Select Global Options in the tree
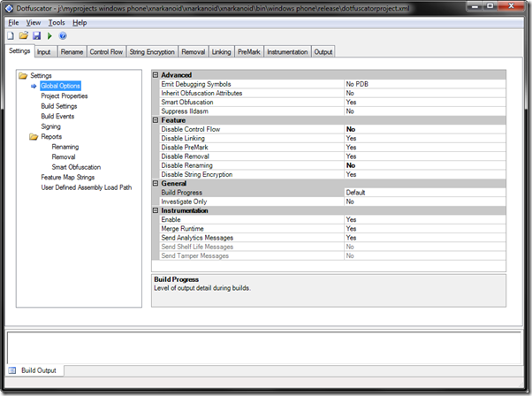Image resolution: width=532 pixels, height=396 pixels. click(x=60, y=86)
